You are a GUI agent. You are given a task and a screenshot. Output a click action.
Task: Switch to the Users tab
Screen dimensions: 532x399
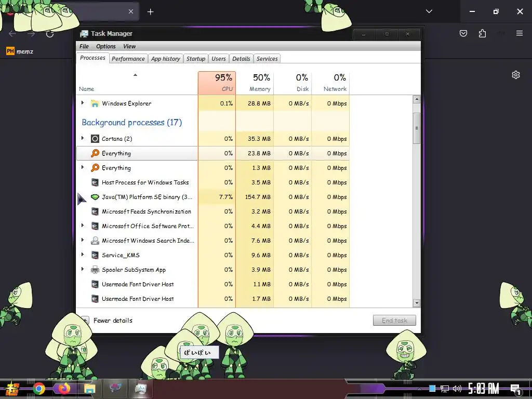[x=219, y=59]
